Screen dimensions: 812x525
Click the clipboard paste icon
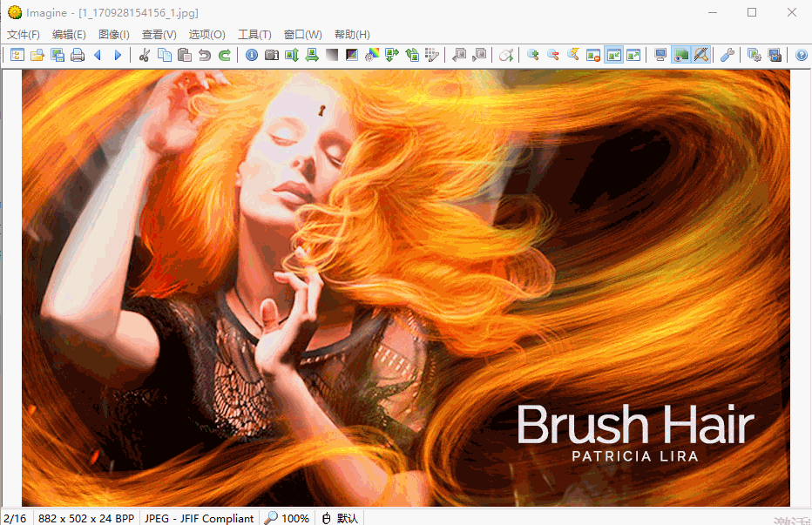(185, 55)
